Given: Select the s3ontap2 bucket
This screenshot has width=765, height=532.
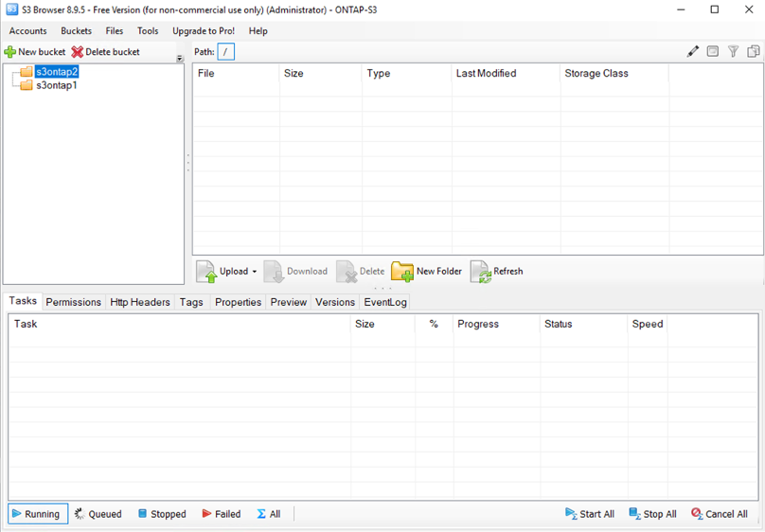Looking at the screenshot, I should [x=57, y=72].
